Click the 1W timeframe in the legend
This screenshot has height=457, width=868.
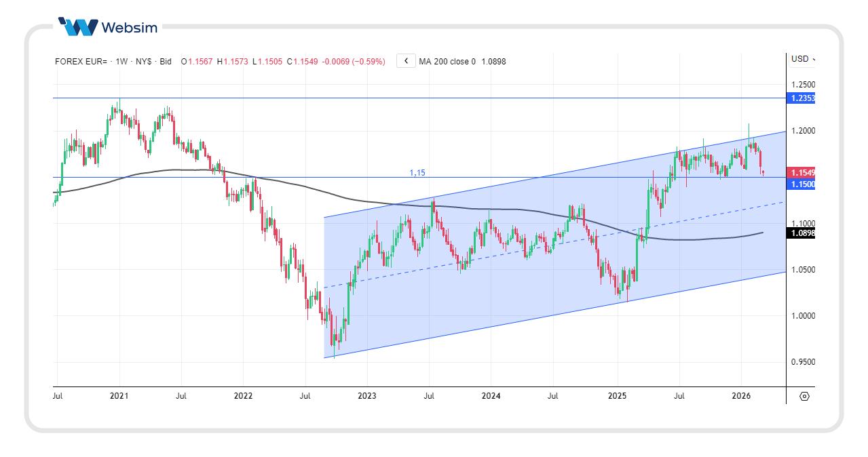[x=122, y=62]
